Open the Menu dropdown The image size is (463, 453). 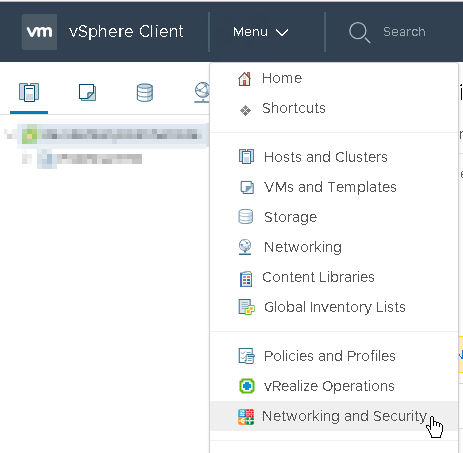[x=260, y=32]
